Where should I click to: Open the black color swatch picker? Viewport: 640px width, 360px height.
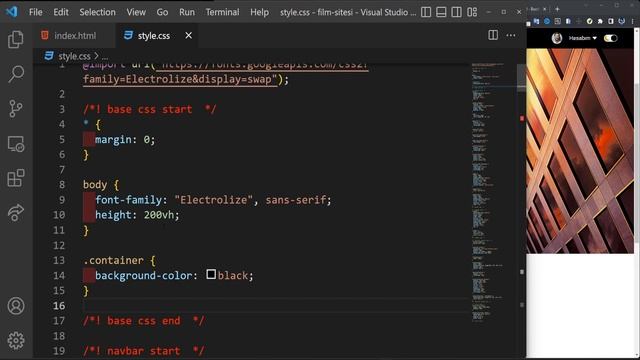click(211, 274)
